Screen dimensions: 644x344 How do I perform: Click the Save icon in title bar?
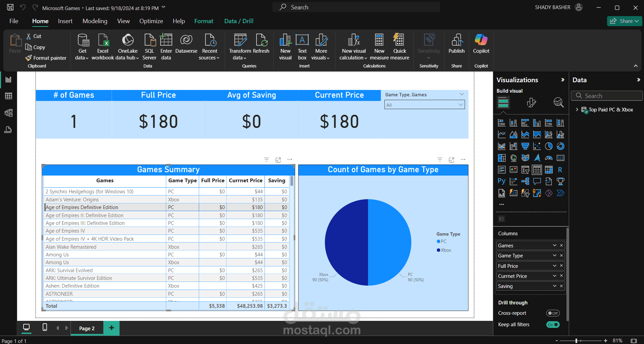point(10,7)
